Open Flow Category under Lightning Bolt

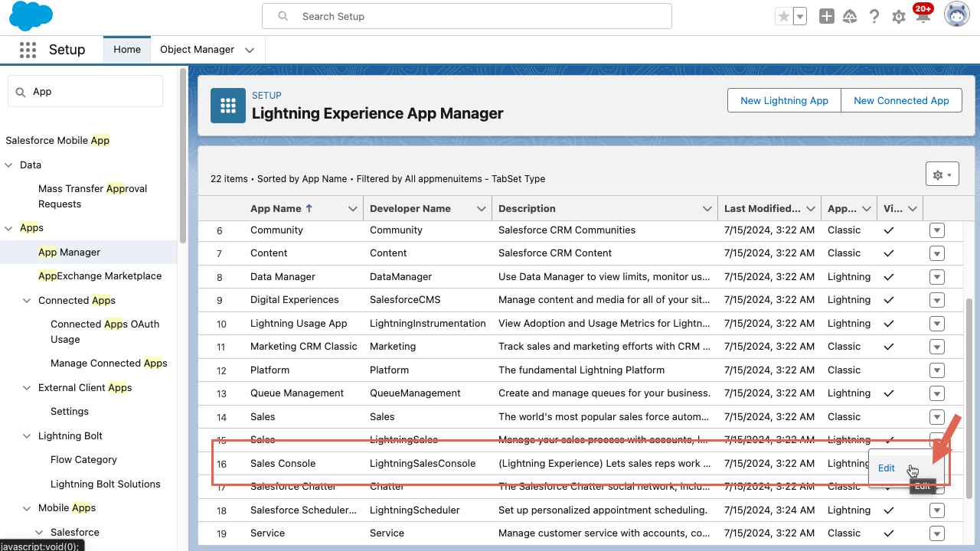(x=83, y=460)
